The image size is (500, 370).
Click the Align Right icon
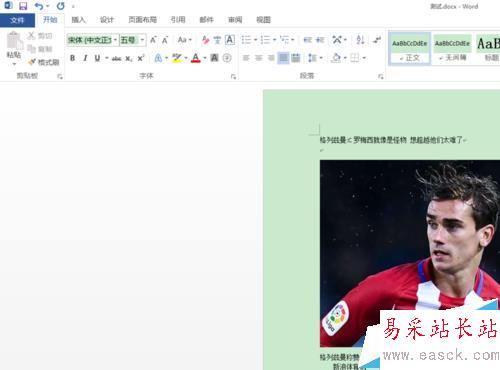(271, 58)
